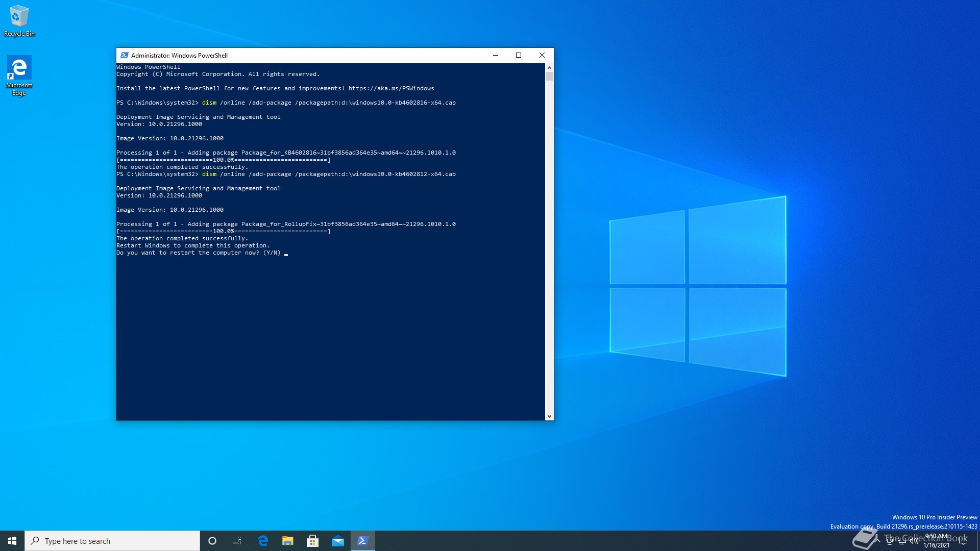The image size is (980, 551).
Task: Launch the Mail app
Action: point(337,541)
